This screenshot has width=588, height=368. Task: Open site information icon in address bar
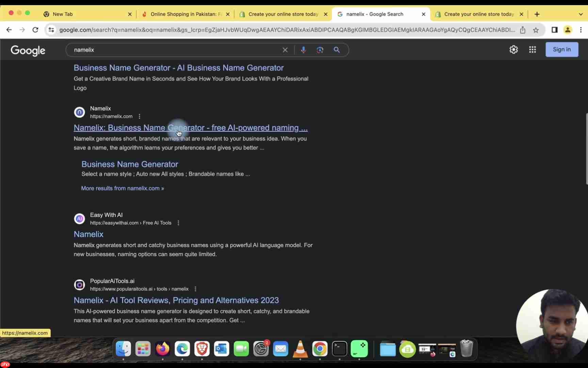tap(51, 30)
